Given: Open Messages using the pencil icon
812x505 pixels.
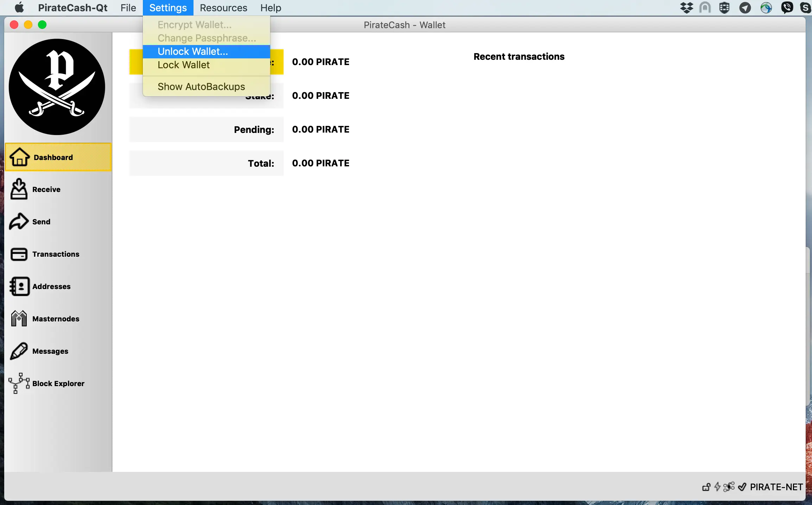Looking at the screenshot, I should (x=19, y=351).
